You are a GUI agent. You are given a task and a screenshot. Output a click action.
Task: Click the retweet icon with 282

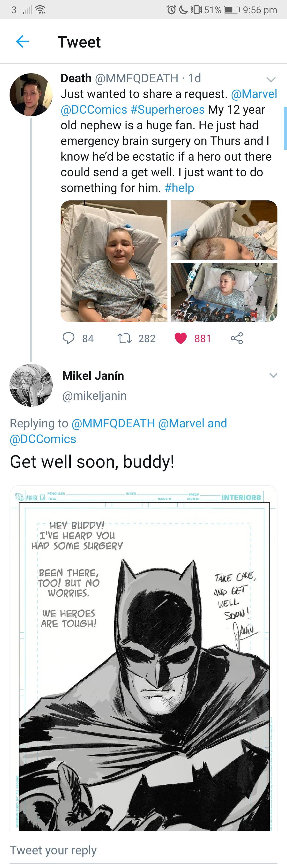[124, 338]
